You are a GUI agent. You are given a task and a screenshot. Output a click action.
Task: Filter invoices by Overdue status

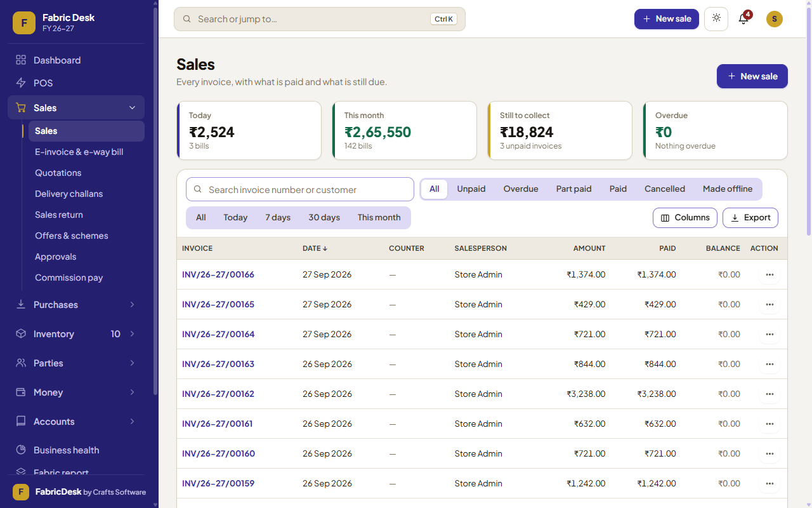(x=521, y=189)
